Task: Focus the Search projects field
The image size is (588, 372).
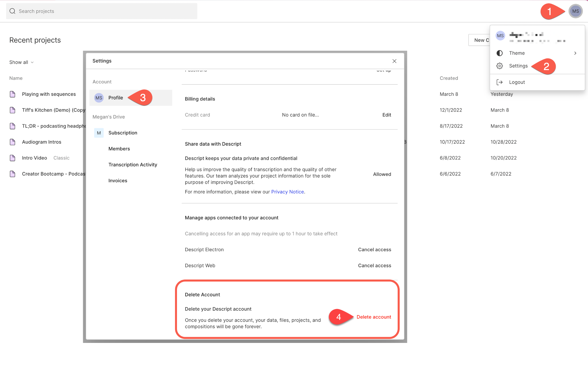Action: pyautogui.click(x=102, y=11)
